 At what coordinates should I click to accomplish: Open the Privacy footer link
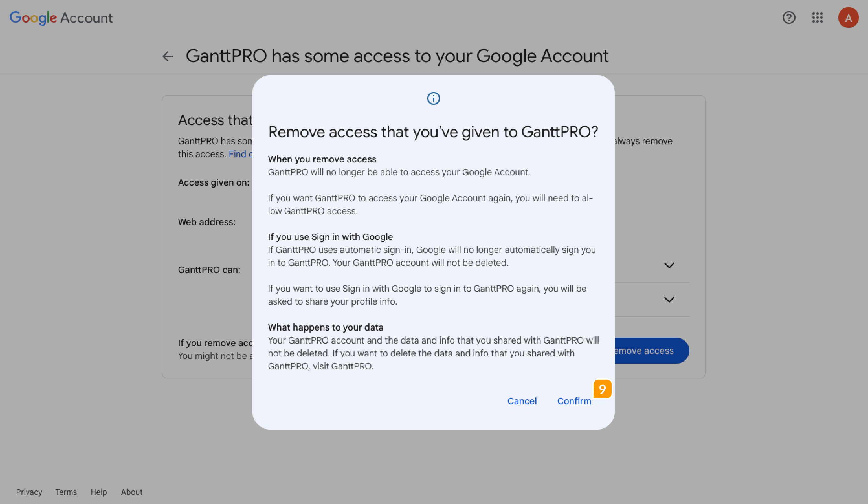[x=29, y=492]
